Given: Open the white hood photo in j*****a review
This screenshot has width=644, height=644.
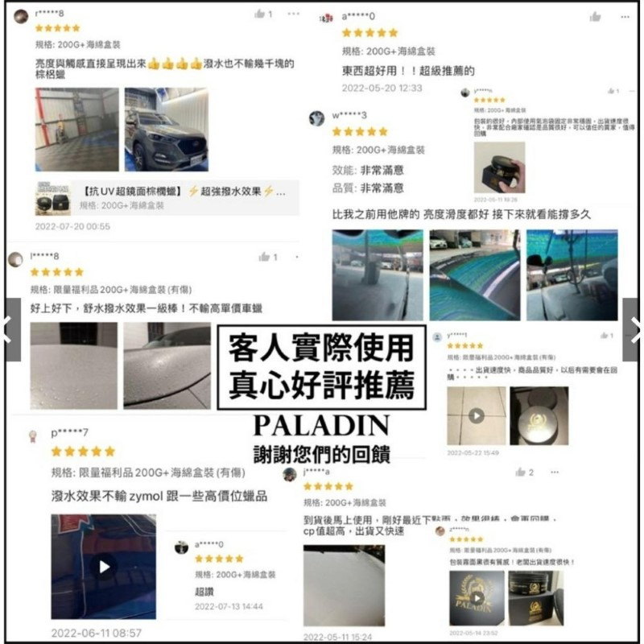Looking at the screenshot, I should coord(345,585).
